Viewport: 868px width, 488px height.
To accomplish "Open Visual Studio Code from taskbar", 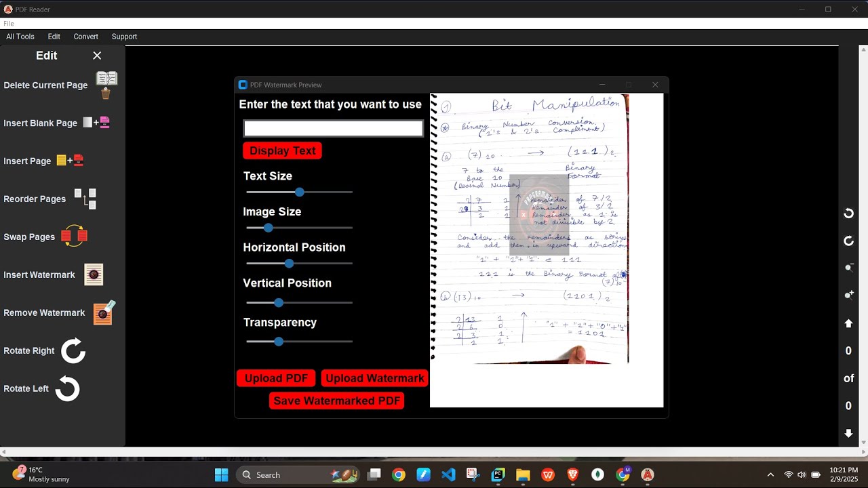I will (x=448, y=475).
